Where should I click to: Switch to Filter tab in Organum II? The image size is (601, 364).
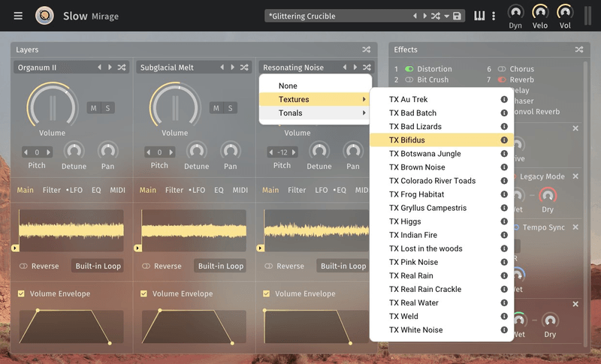52,190
